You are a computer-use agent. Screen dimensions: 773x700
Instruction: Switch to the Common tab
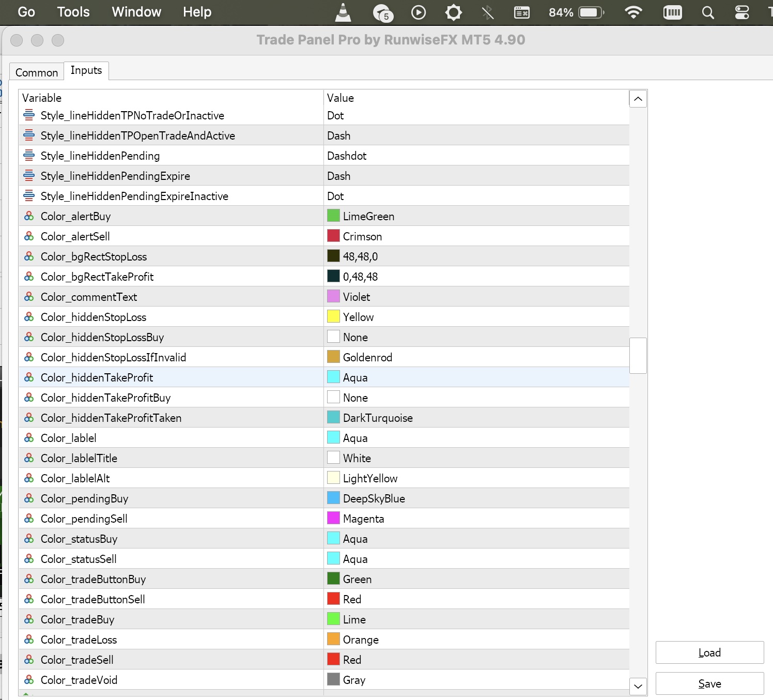[x=37, y=72]
